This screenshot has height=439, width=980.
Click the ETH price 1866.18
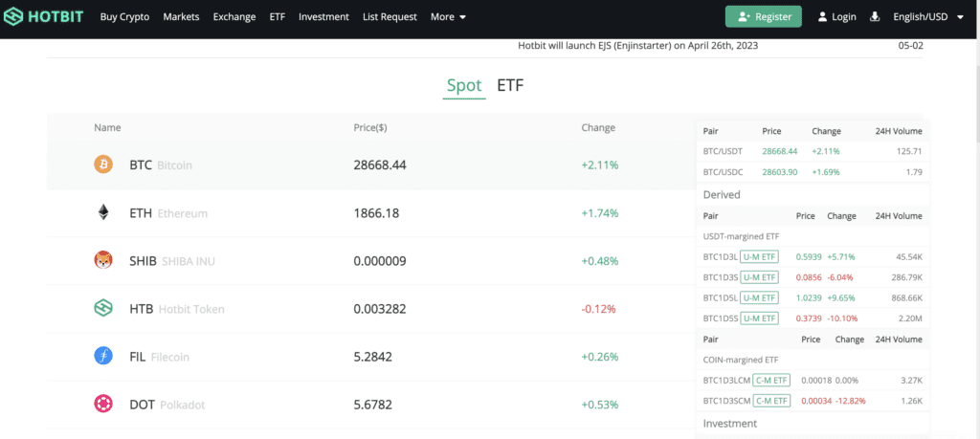pyautogui.click(x=376, y=213)
